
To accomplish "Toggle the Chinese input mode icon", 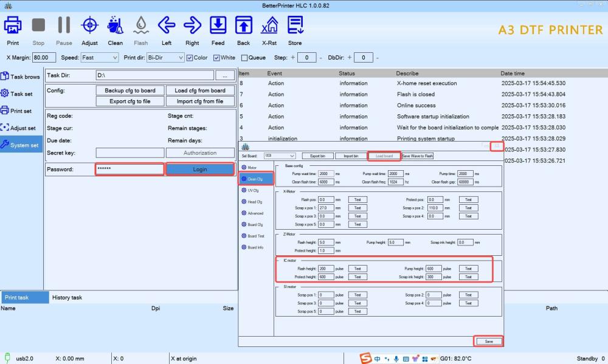I will 377,359.
